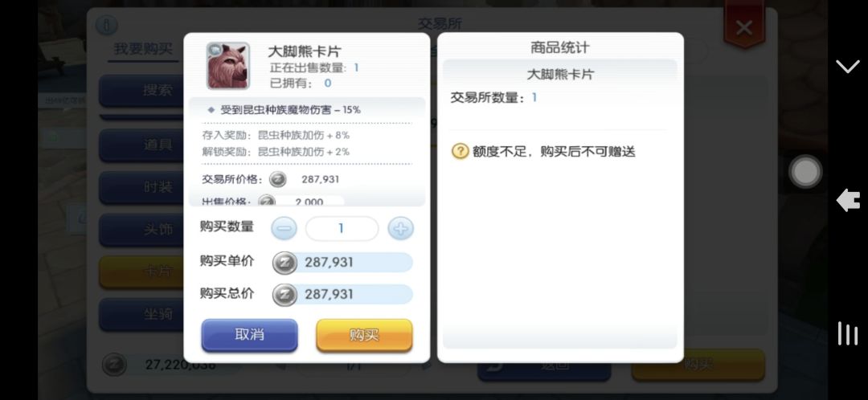Increase purchase quantity with plus button
This screenshot has height=400, width=868.
[x=400, y=228]
